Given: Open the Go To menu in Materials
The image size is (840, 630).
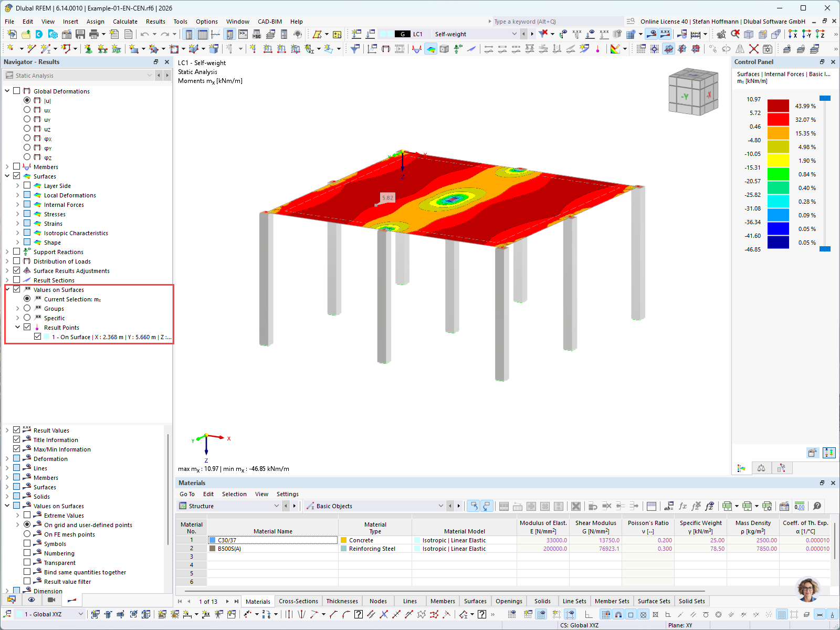Looking at the screenshot, I should (187, 494).
